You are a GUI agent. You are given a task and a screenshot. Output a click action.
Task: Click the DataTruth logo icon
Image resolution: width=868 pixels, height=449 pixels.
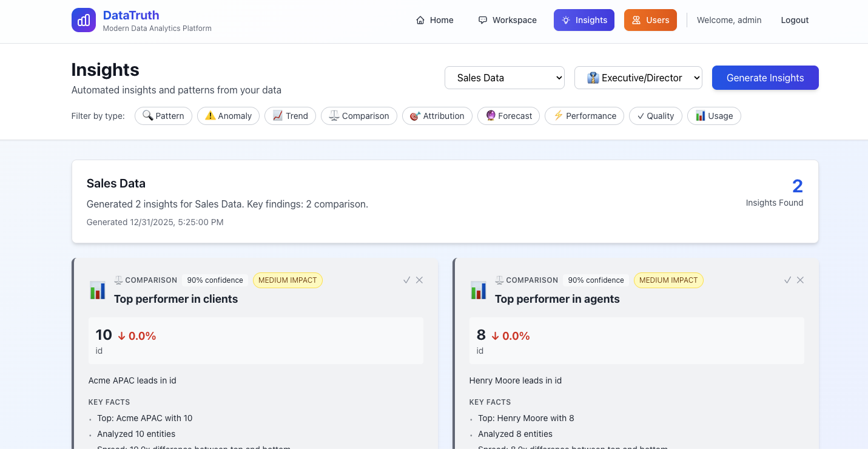83,19
